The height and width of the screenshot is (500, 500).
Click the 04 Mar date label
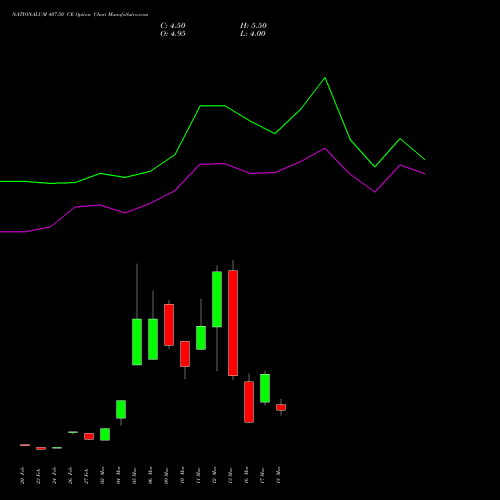[x=118, y=476]
